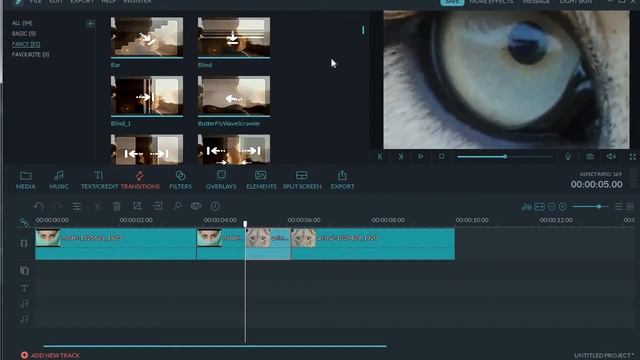Collapse the transitions category sidebar arrow
Image resolution: width=640 pixels, height=360 pixels.
(91, 24)
